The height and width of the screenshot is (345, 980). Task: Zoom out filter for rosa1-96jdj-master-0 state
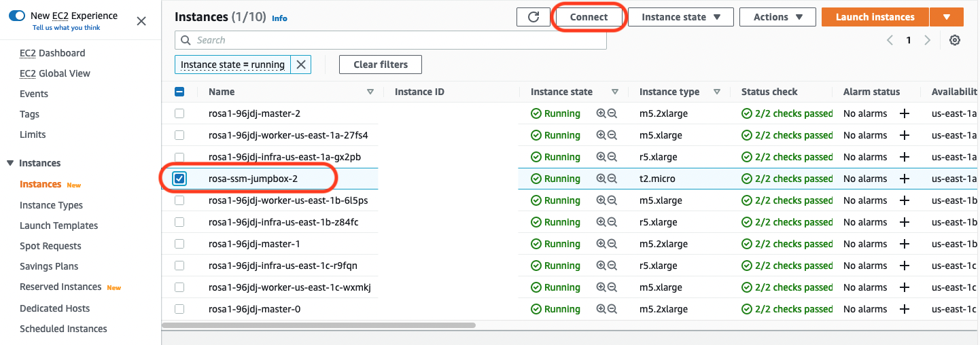(612, 309)
